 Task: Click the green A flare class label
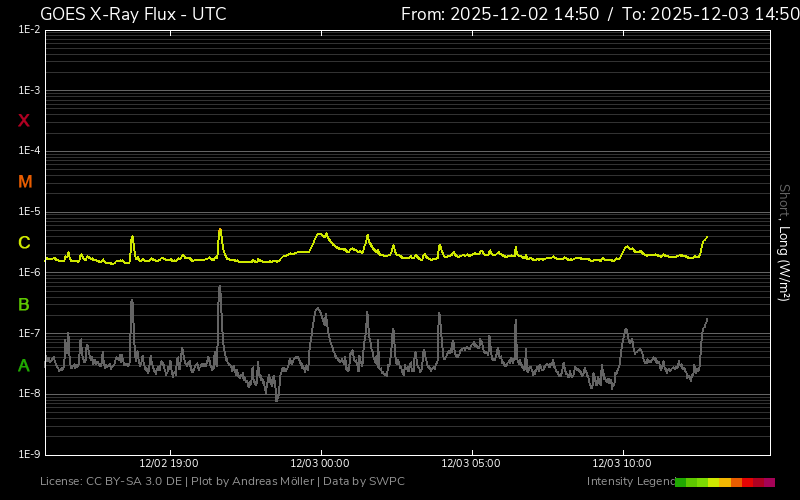[x=24, y=366]
